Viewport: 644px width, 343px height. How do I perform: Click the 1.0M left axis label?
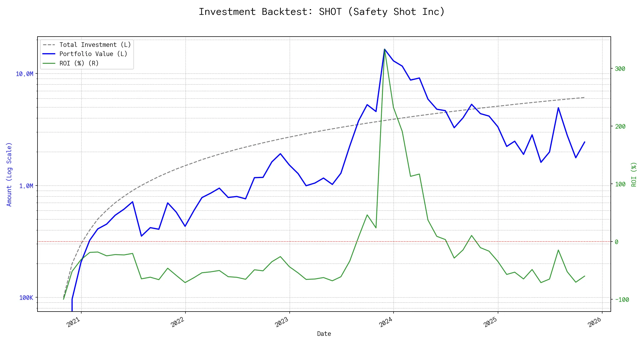pos(26,186)
